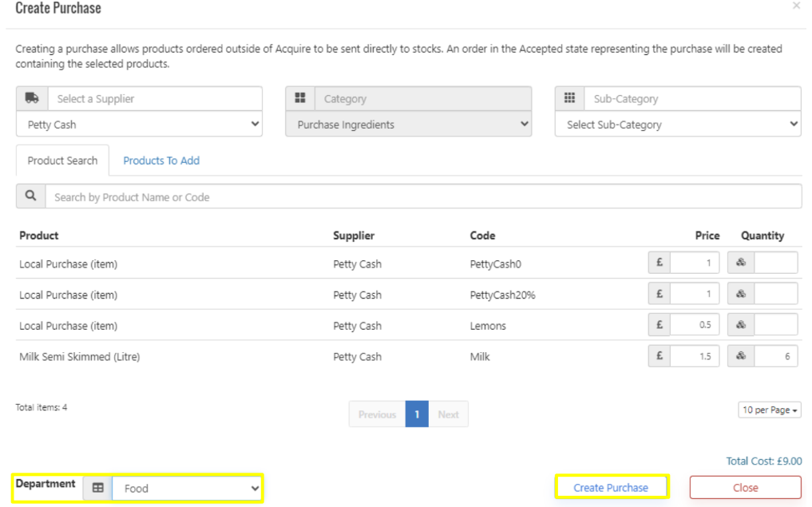Click the quantity cubes icon for Milk row
Viewport: 812px width, 507px height.
coord(741,356)
